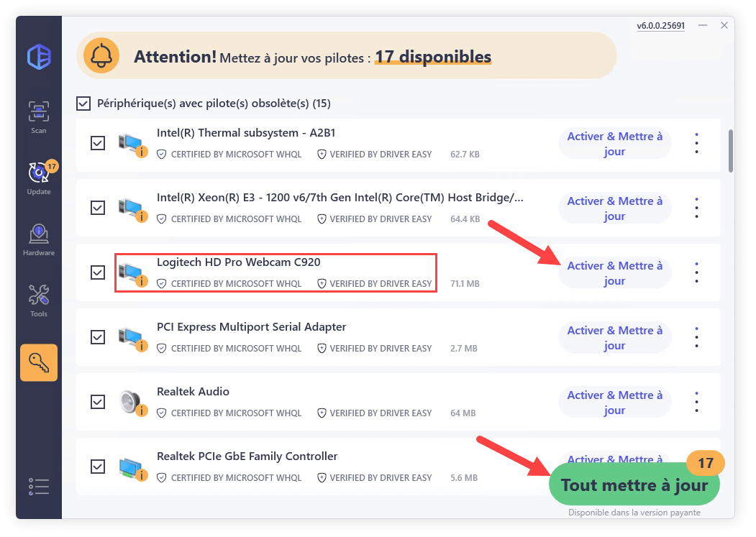Click the version number v6.0.0.25691
This screenshot has height=537, width=756.
(660, 26)
